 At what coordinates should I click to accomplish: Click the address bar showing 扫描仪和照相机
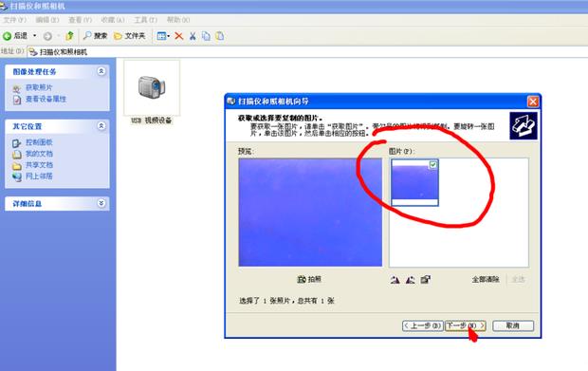coord(307,52)
